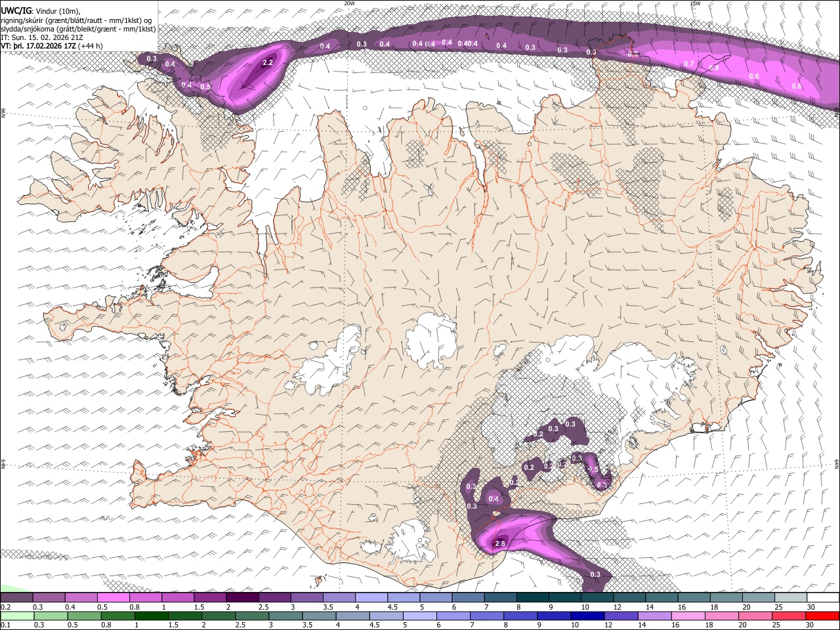Select the upper legend swatch between 0.2 and 0.3
Screen dimensions: 840x630
[x=16, y=597]
